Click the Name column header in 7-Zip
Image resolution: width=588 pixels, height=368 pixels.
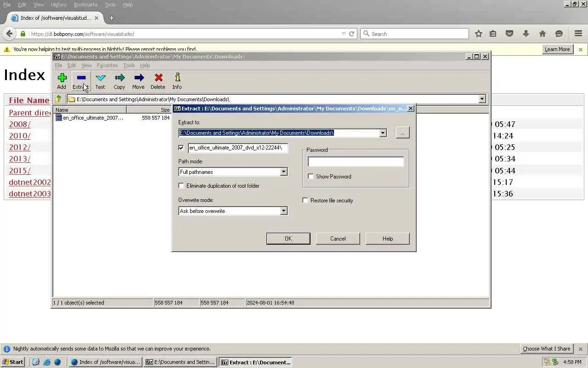coord(90,110)
